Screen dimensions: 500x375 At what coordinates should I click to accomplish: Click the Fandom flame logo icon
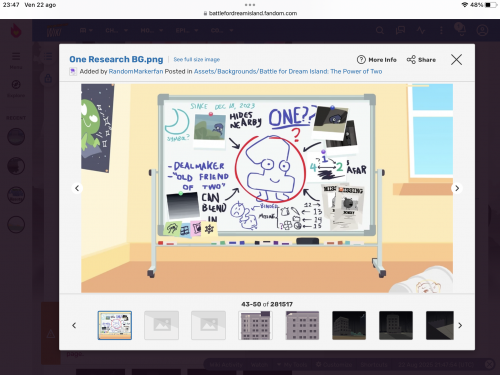click(16, 31)
